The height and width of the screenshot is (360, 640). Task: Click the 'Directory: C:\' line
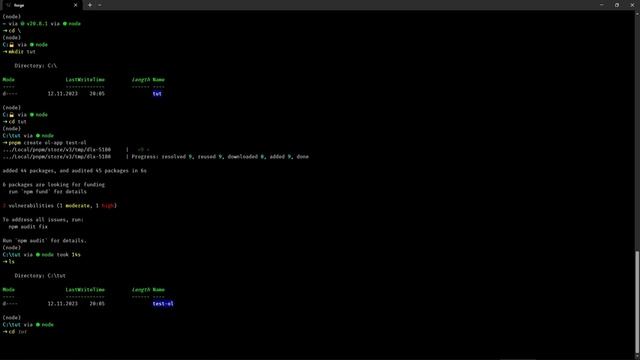36,66
